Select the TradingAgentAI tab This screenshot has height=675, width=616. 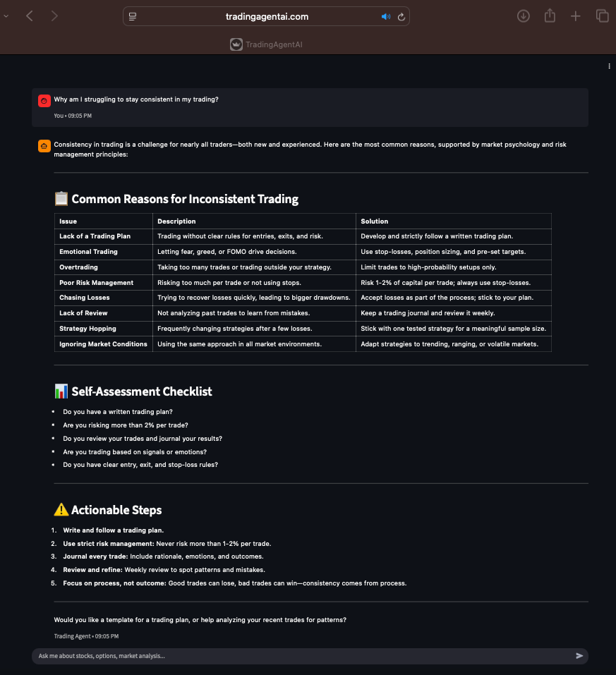[266, 44]
